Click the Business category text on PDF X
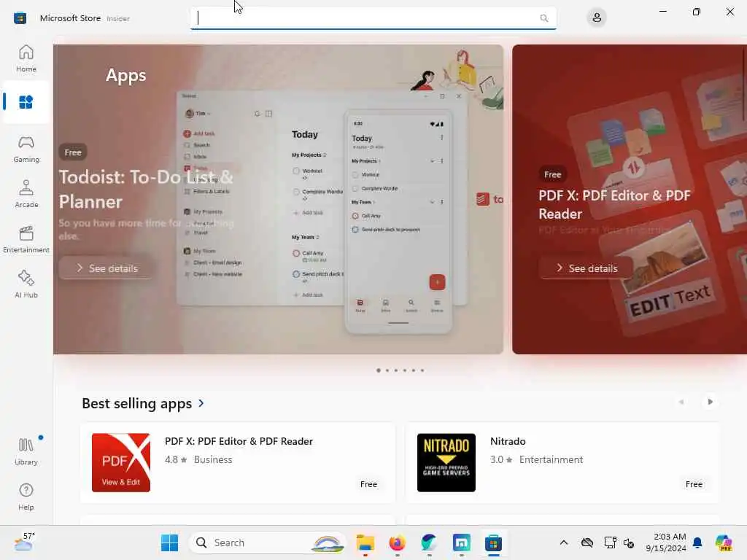Image resolution: width=747 pixels, height=560 pixels. tap(213, 459)
